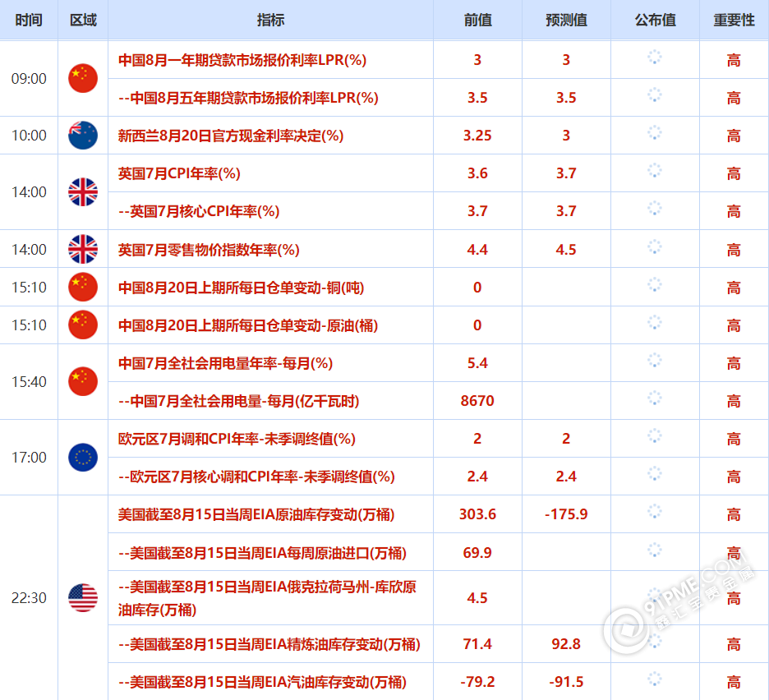Image resolution: width=769 pixels, height=700 pixels.
Task: Select the 指标 column header
Action: point(271,20)
